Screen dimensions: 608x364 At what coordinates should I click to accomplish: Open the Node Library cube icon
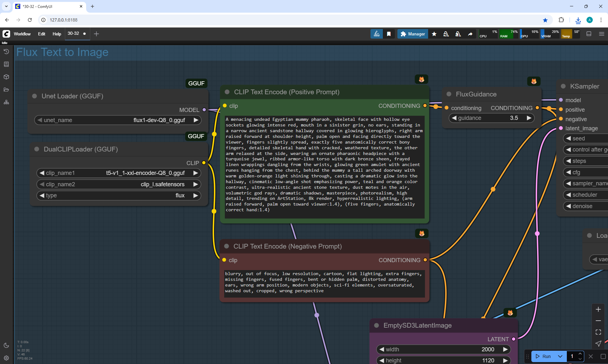6,77
